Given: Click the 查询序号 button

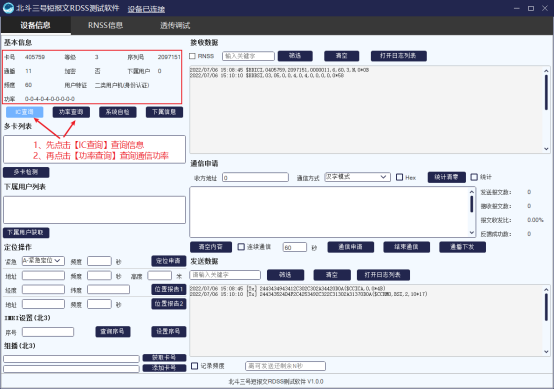Looking at the screenshot, I should pyautogui.click(x=113, y=331).
